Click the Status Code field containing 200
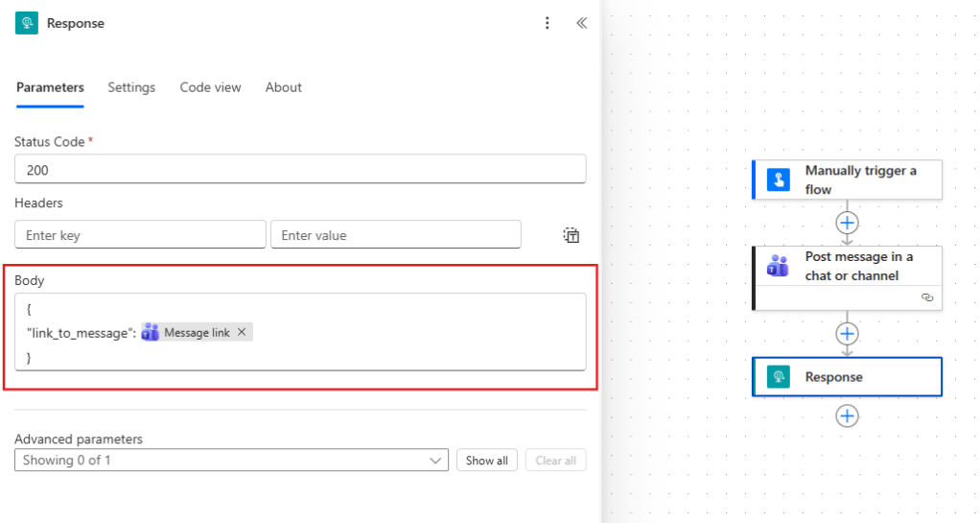Viewport: 980px width, 523px height. click(300, 170)
